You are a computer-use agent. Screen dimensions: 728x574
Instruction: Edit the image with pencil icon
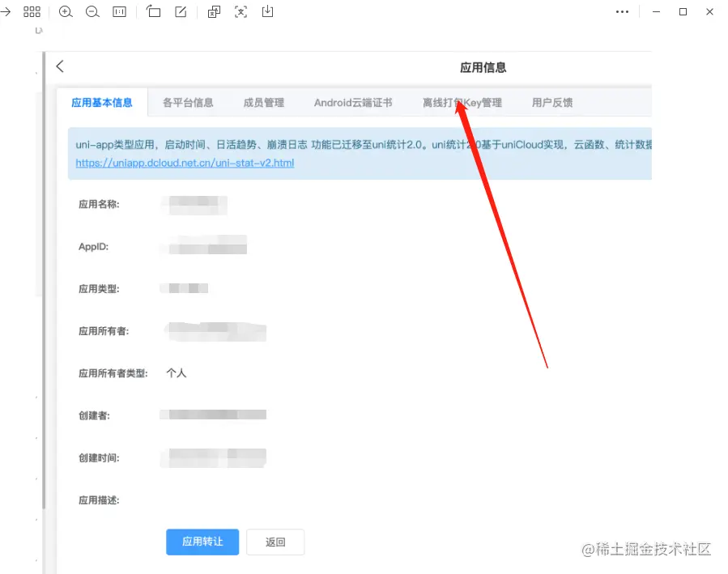[181, 11]
